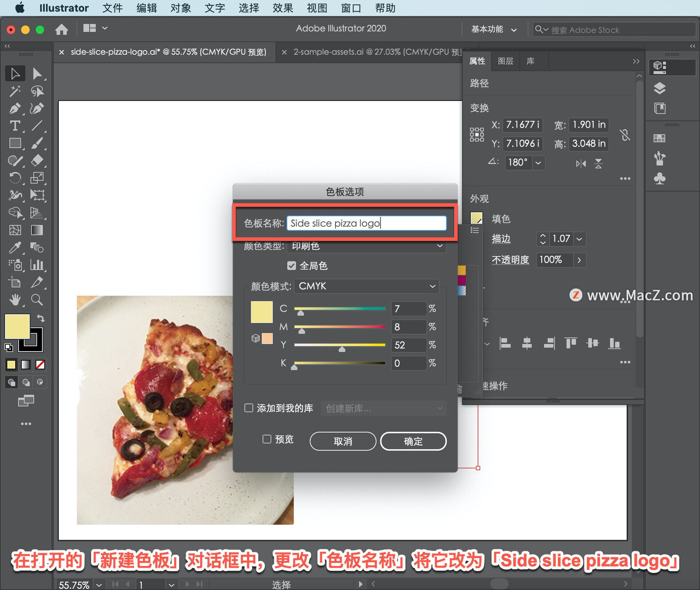Select the Eyedropper tool
Viewport: 700px width, 590px height.
pyautogui.click(x=15, y=248)
